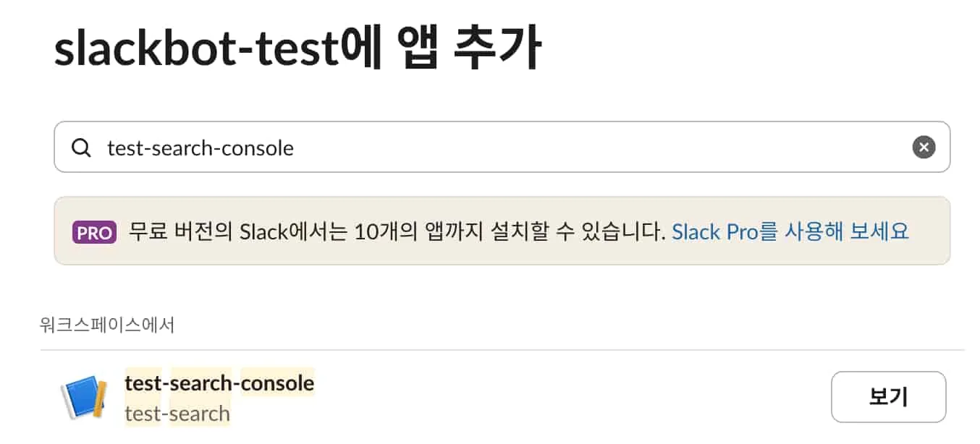Click the search glass symbol left of the query
980x444 pixels.
click(x=80, y=148)
